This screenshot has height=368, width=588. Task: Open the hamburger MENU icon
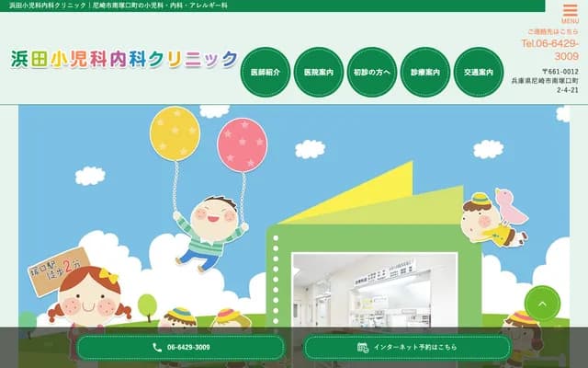click(x=570, y=14)
